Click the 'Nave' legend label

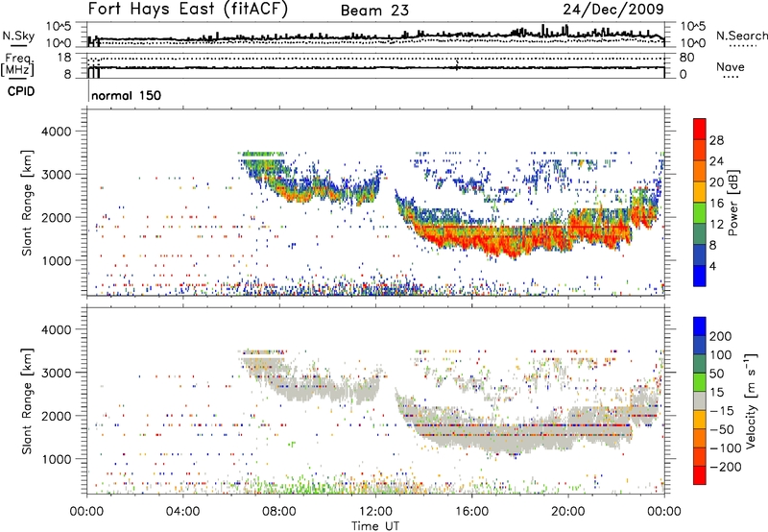[730, 66]
